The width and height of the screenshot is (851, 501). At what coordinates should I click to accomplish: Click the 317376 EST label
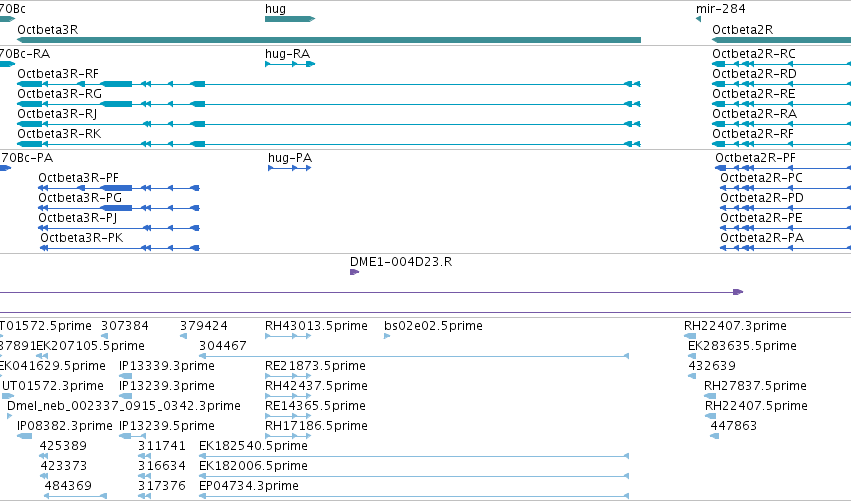click(x=162, y=486)
